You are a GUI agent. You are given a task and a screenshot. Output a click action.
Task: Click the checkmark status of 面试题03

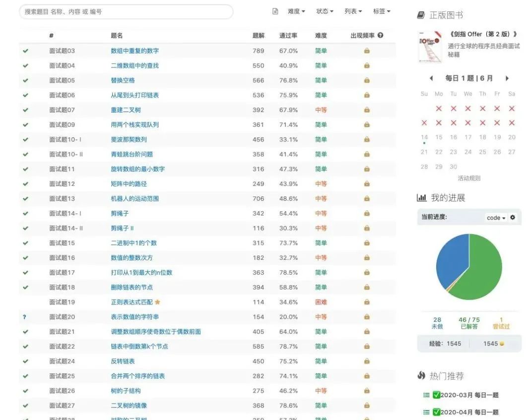(x=25, y=51)
